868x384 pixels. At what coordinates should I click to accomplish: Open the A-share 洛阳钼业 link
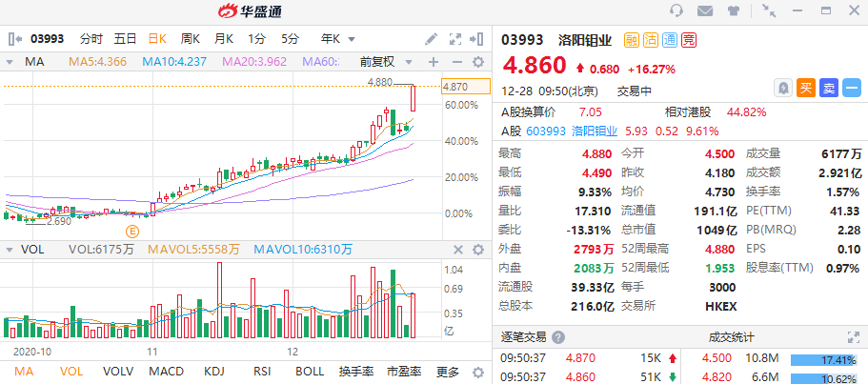pyautogui.click(x=595, y=131)
